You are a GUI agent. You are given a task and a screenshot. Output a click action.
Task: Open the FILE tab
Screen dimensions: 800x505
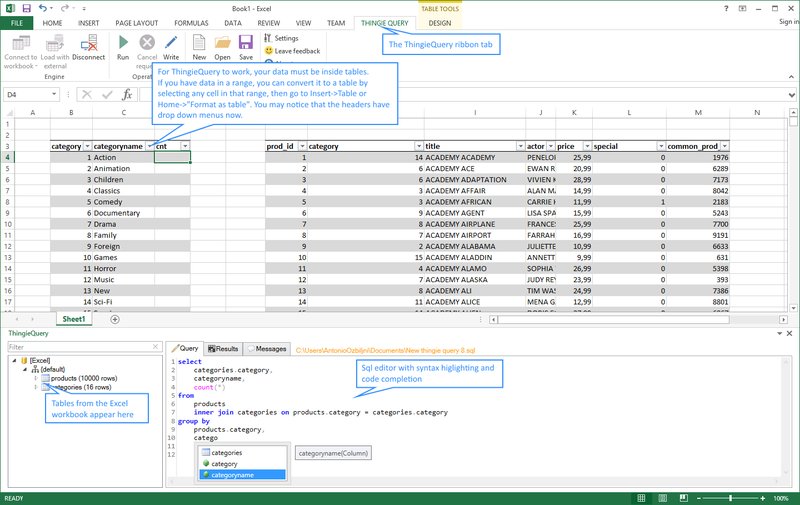[17, 23]
